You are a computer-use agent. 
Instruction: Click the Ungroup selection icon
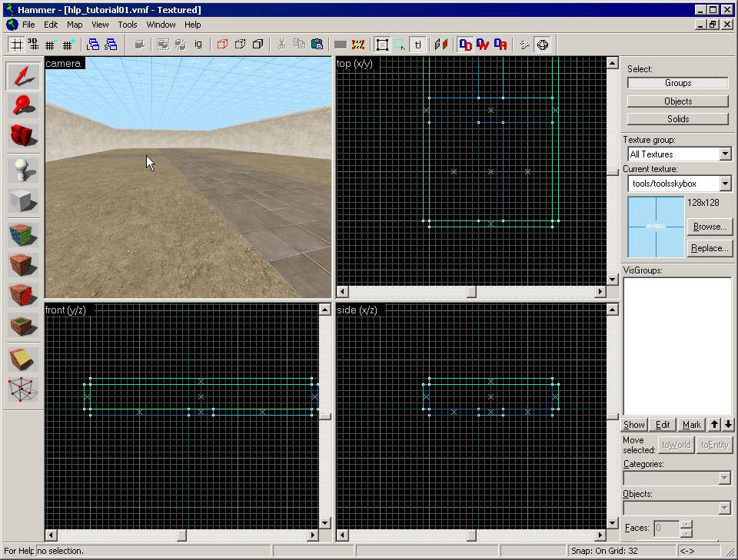(180, 45)
